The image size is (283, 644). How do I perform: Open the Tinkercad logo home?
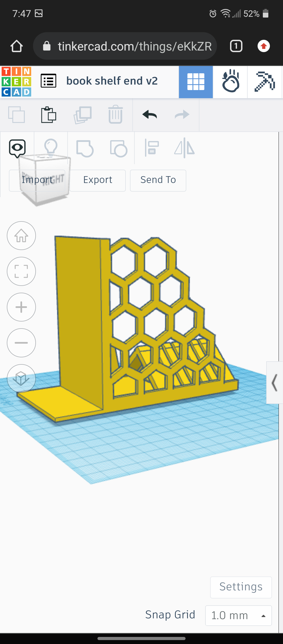pyautogui.click(x=16, y=81)
